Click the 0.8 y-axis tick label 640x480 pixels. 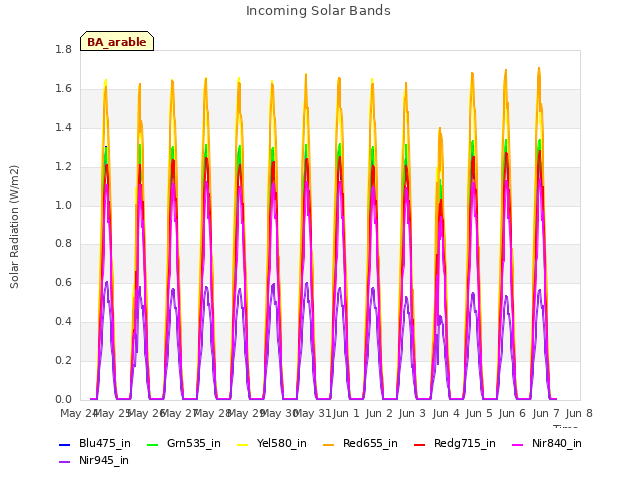coord(63,244)
